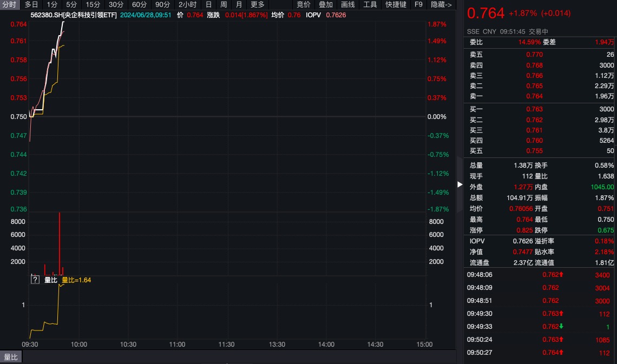The height and width of the screenshot is (364, 617).
Task: Collapse the quote panel with the white arrow
Action: click(460, 184)
